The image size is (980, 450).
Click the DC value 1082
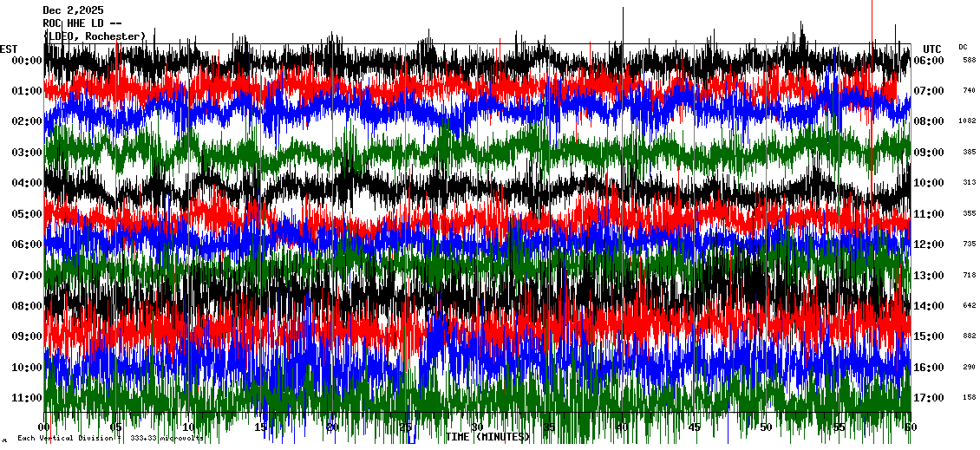click(967, 121)
